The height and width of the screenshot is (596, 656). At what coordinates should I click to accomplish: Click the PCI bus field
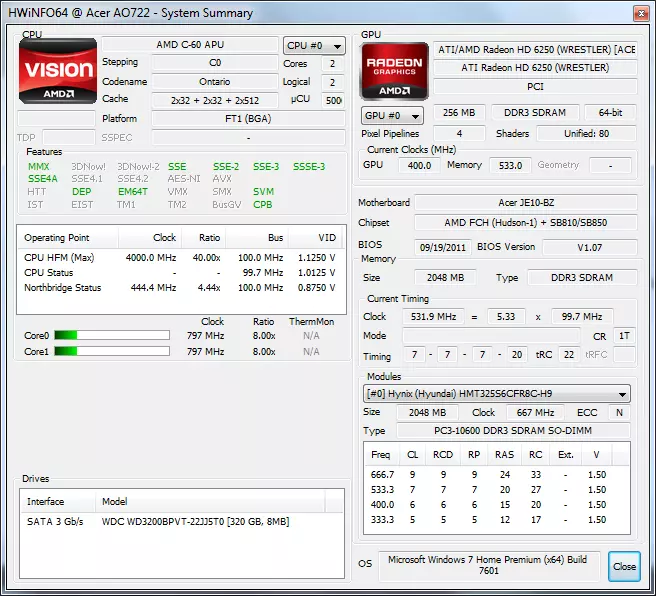pyautogui.click(x=535, y=87)
